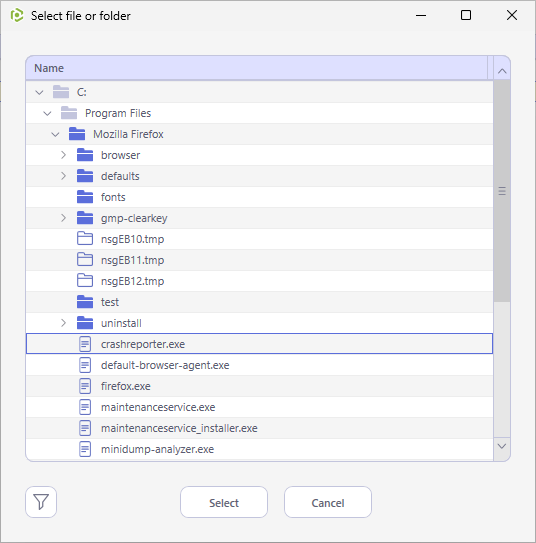
Task: Click the scrollbar down arrow
Action: tap(502, 446)
